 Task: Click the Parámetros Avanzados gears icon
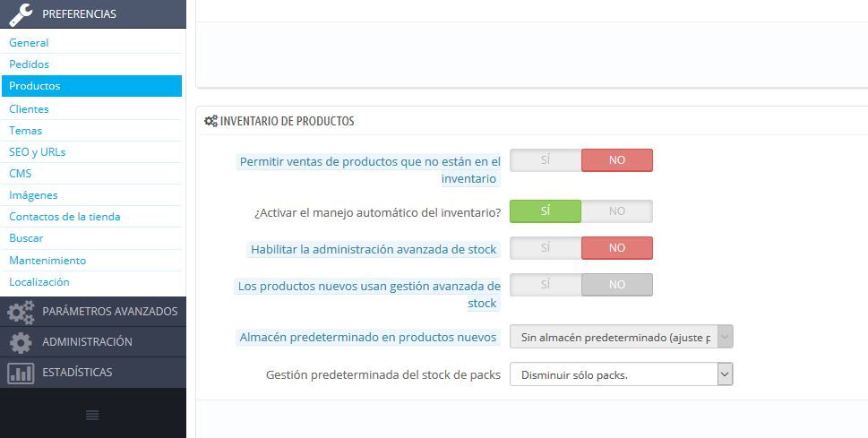pyautogui.click(x=21, y=312)
